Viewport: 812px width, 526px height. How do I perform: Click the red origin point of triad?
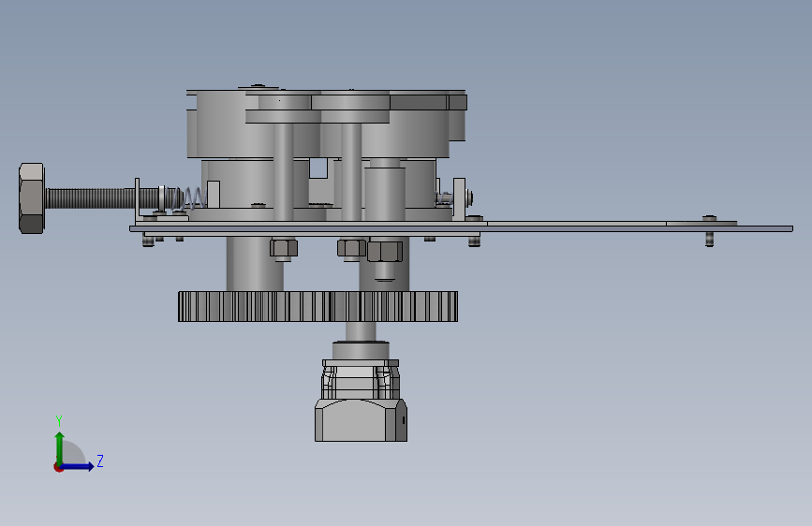click(x=58, y=467)
